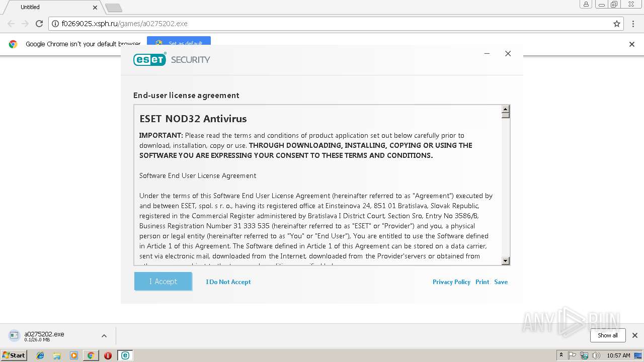The height and width of the screenshot is (362, 644).
Task: Open the Chrome three-dot menu
Action: [x=633, y=24]
